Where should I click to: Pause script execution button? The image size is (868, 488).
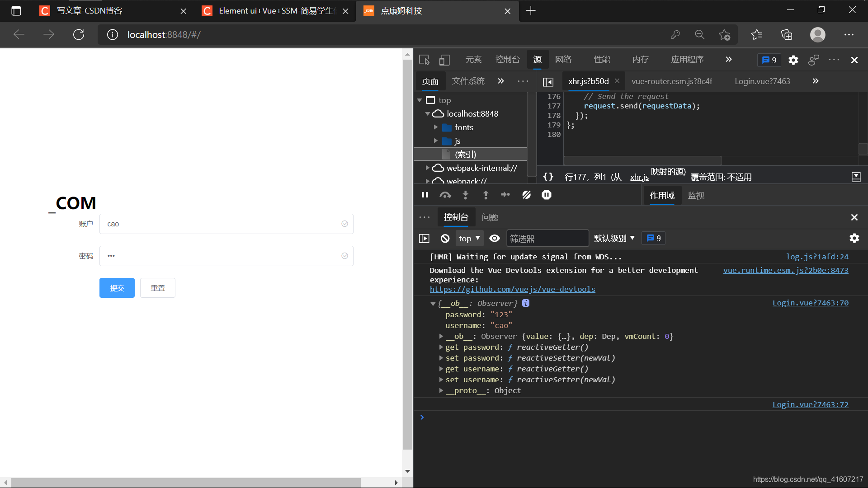[x=425, y=195]
